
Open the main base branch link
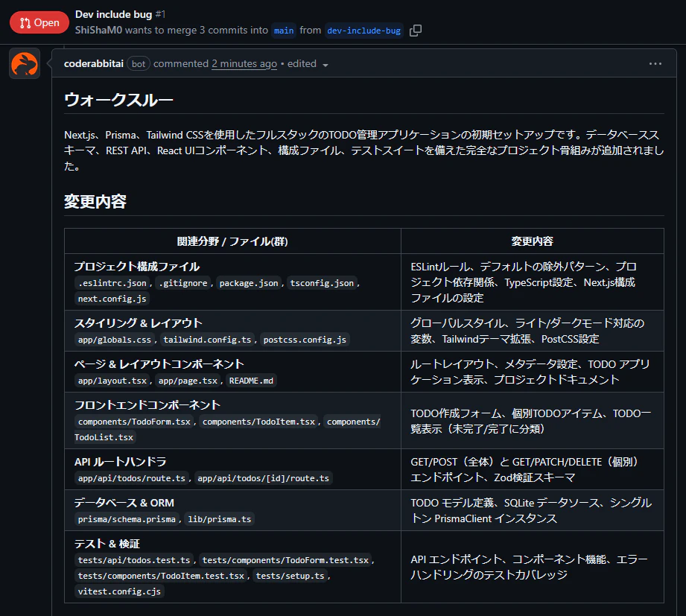tap(284, 31)
